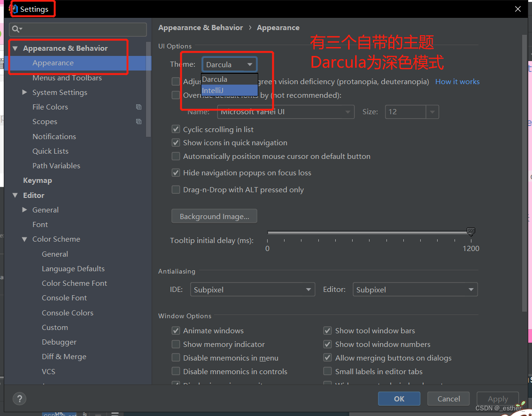Viewport: 532px width, 416px height.
Task: Click the help question mark icon
Action: pyautogui.click(x=19, y=399)
